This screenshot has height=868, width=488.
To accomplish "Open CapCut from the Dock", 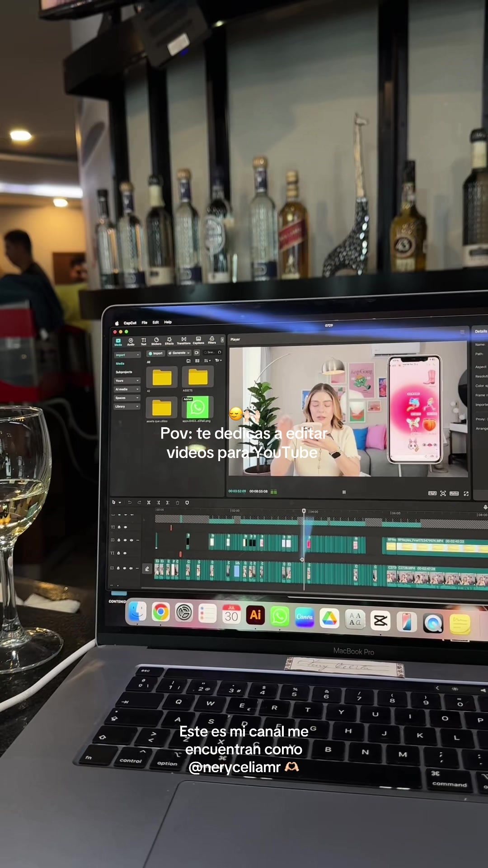I will coord(380,621).
